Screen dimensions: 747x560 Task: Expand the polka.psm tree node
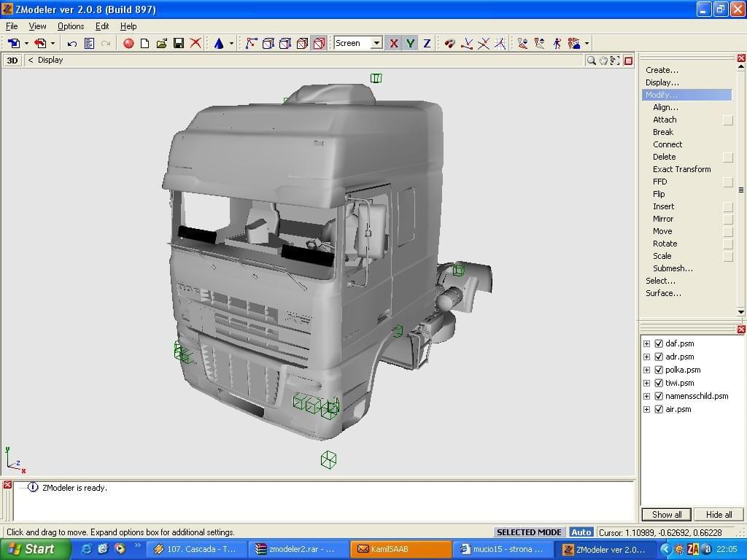click(646, 370)
